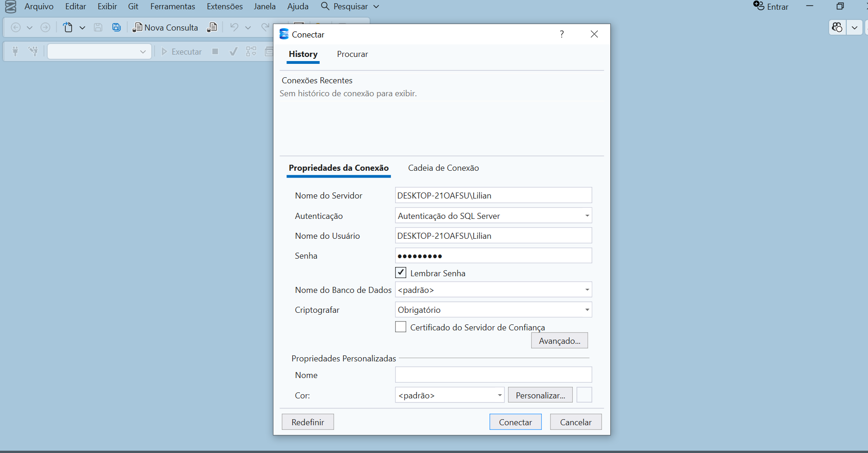Click the Save icon in toolbar
Screen dimensions: 868x453
coord(98,27)
